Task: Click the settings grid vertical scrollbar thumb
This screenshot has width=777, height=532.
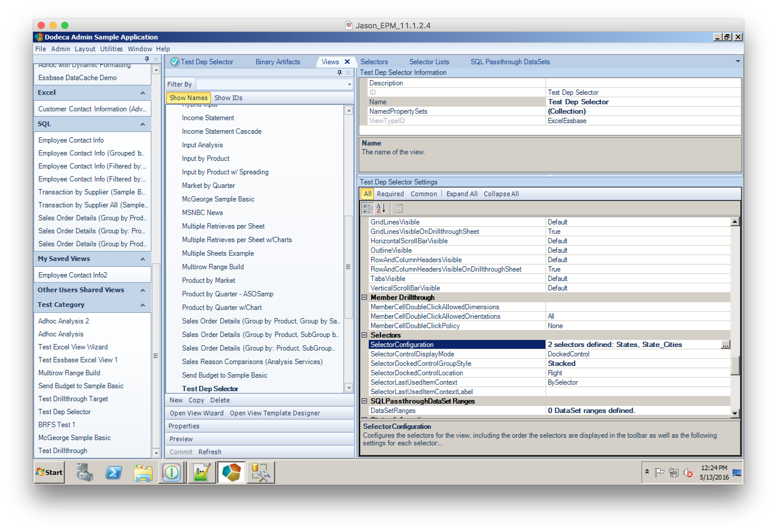Action: pyautogui.click(x=734, y=366)
